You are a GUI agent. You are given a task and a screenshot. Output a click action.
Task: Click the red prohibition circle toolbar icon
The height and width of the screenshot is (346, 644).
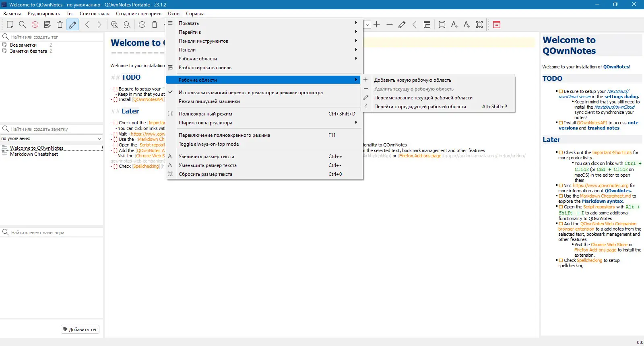(x=35, y=25)
